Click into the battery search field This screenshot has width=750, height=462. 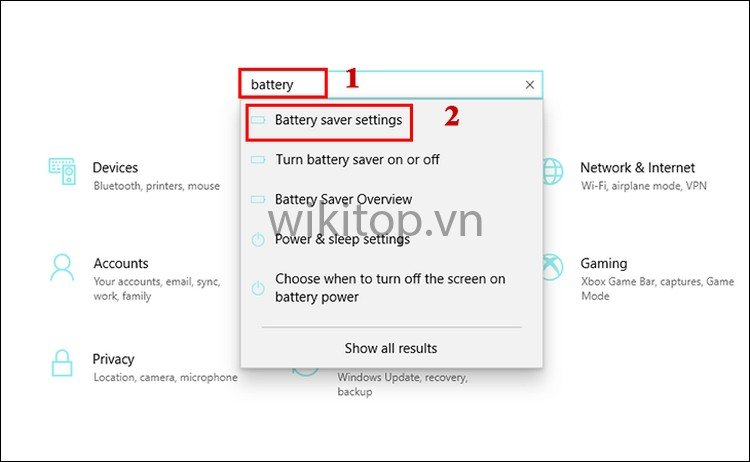pos(391,85)
